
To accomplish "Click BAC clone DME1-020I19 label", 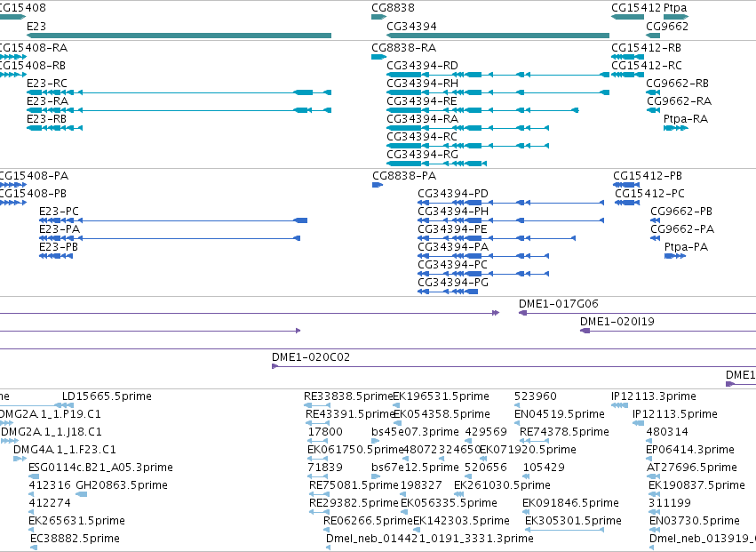I will [x=617, y=322].
